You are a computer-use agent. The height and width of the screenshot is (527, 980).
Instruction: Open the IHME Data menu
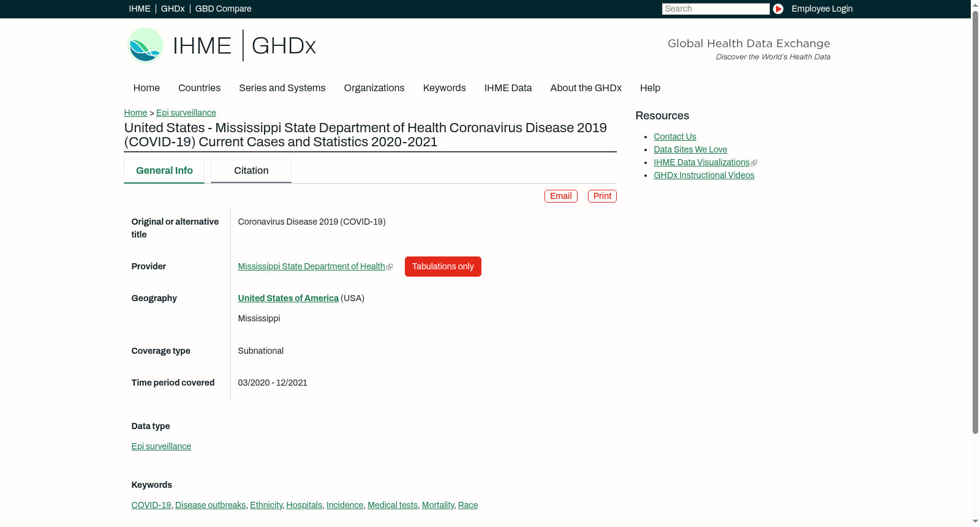click(x=508, y=88)
